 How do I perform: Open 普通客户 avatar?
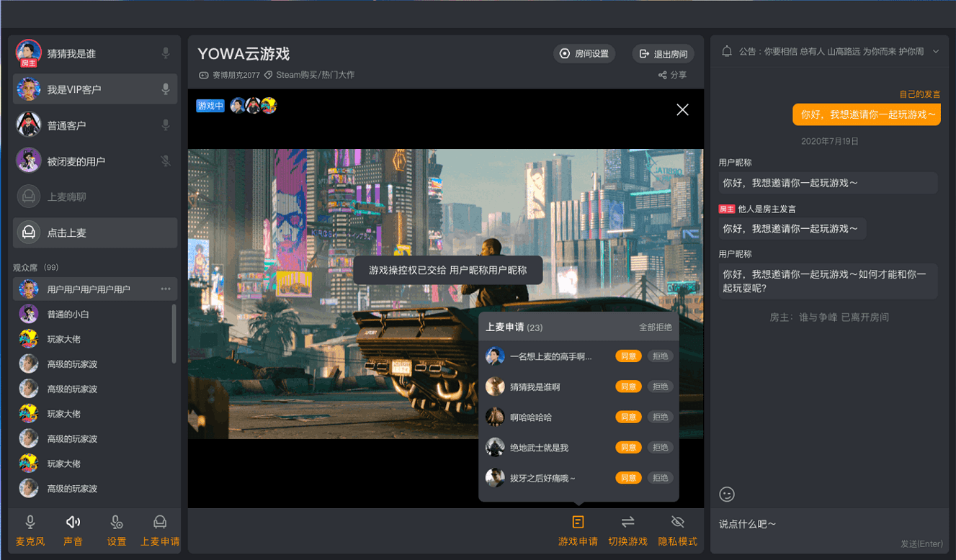(x=28, y=125)
